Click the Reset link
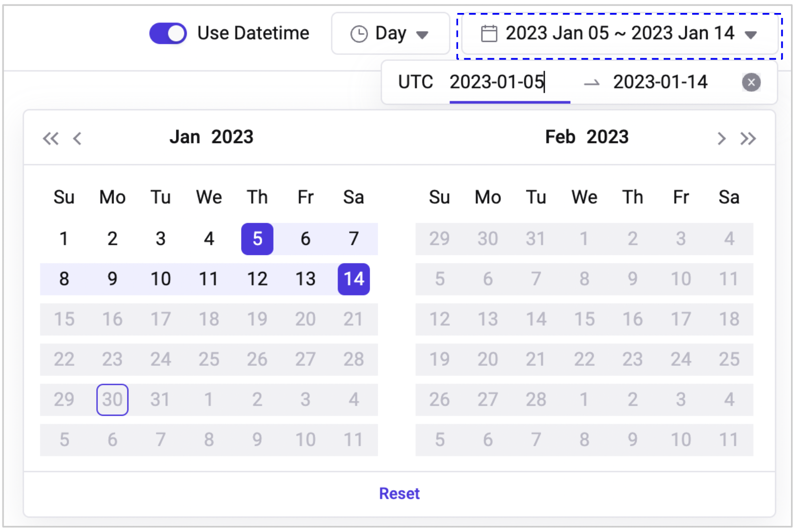The width and height of the screenshot is (797, 532). point(399,494)
